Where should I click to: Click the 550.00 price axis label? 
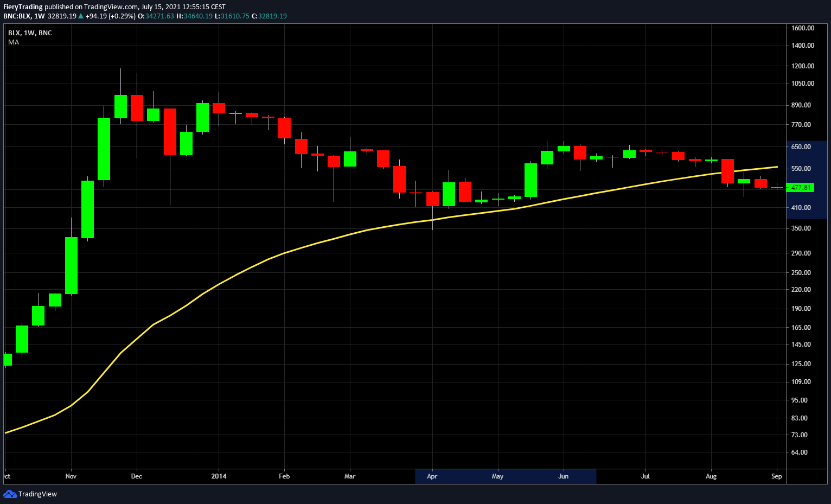[801, 169]
